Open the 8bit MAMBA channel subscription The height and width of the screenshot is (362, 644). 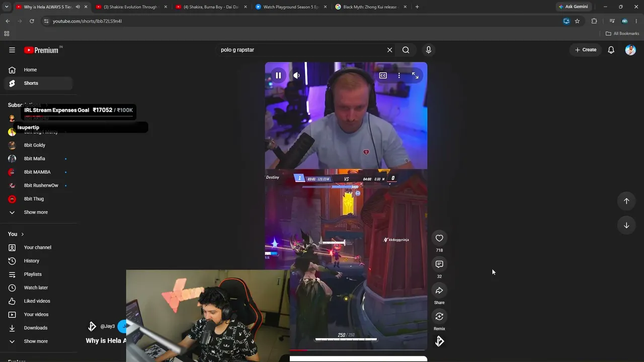(x=38, y=172)
